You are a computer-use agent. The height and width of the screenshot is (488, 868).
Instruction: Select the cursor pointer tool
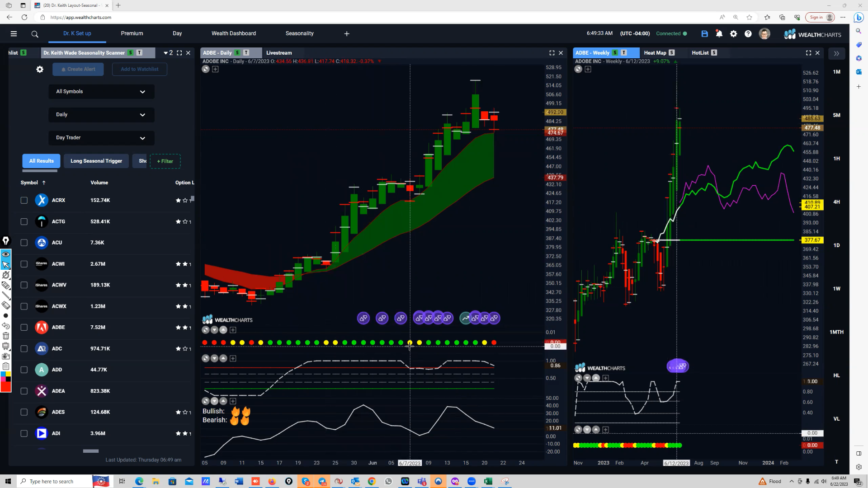tap(6, 265)
